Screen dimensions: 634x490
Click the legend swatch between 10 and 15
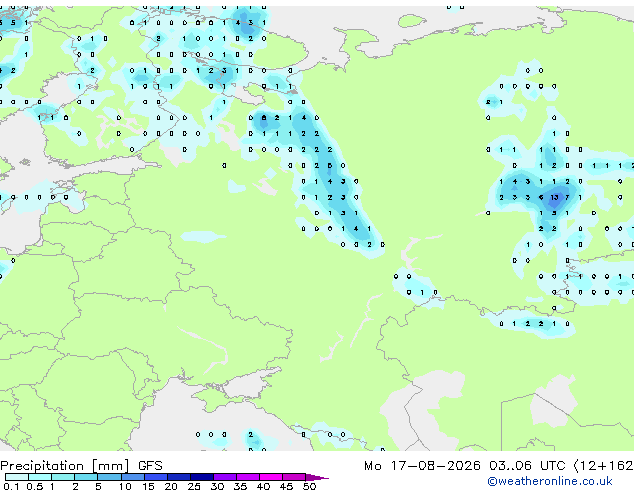click(132, 477)
